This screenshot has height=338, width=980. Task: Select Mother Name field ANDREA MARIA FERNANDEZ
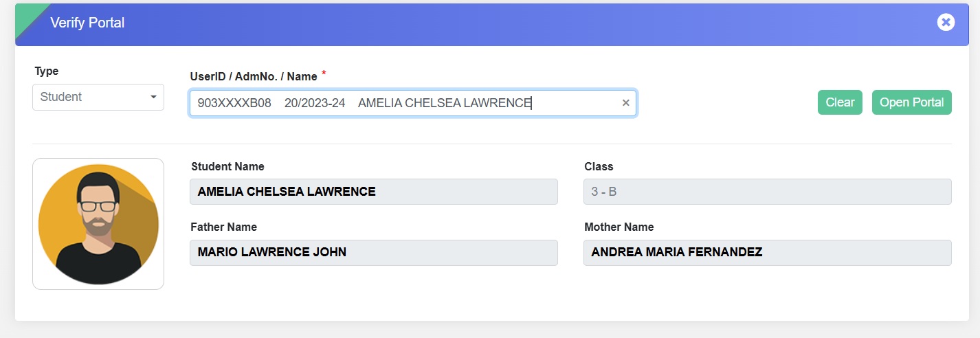(x=767, y=252)
